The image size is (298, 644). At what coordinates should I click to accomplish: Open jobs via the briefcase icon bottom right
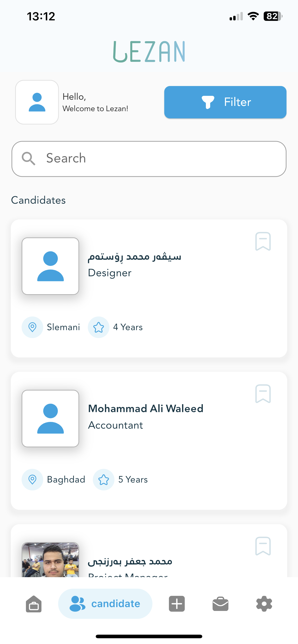(220, 604)
